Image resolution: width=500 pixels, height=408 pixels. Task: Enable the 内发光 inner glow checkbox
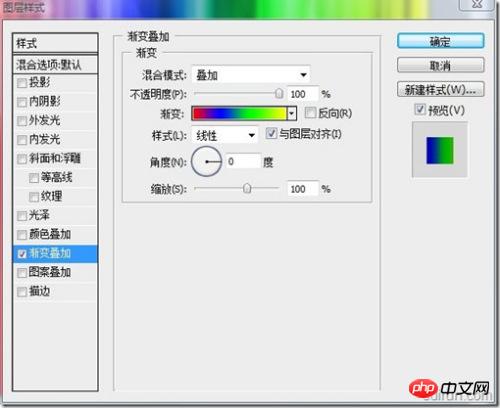(22, 140)
